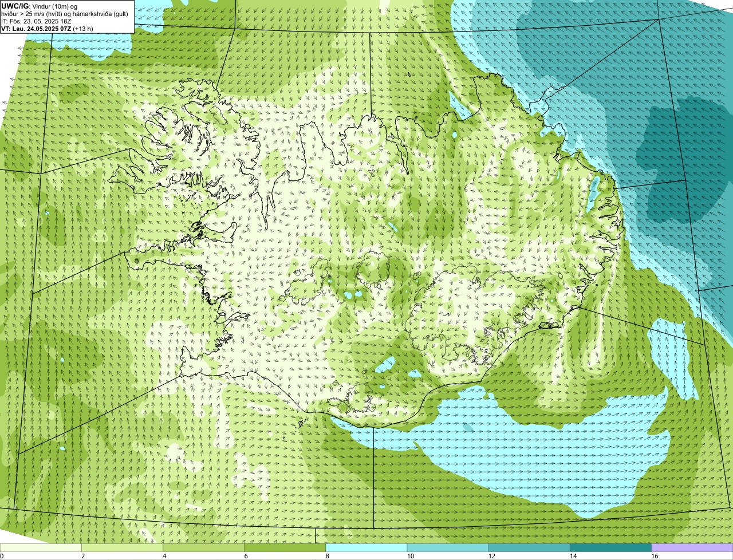Click the legend scale label "0"
Screen dimensions: 733x560
(2, 556)
